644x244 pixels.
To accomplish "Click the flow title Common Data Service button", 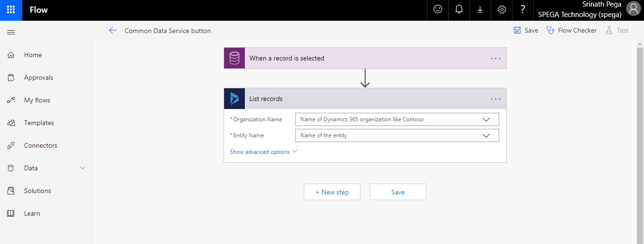I will click(x=167, y=31).
